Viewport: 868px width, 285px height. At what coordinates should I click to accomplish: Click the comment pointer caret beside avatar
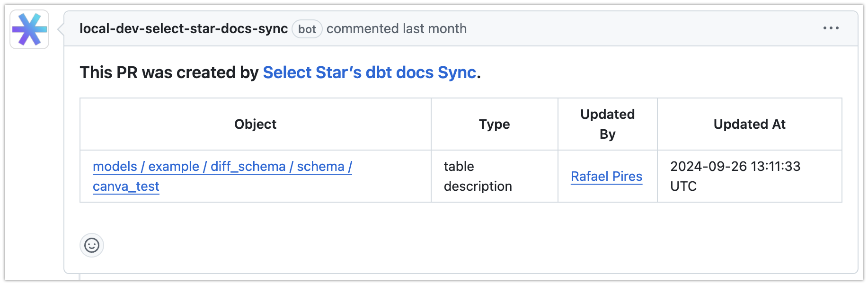coord(61,29)
